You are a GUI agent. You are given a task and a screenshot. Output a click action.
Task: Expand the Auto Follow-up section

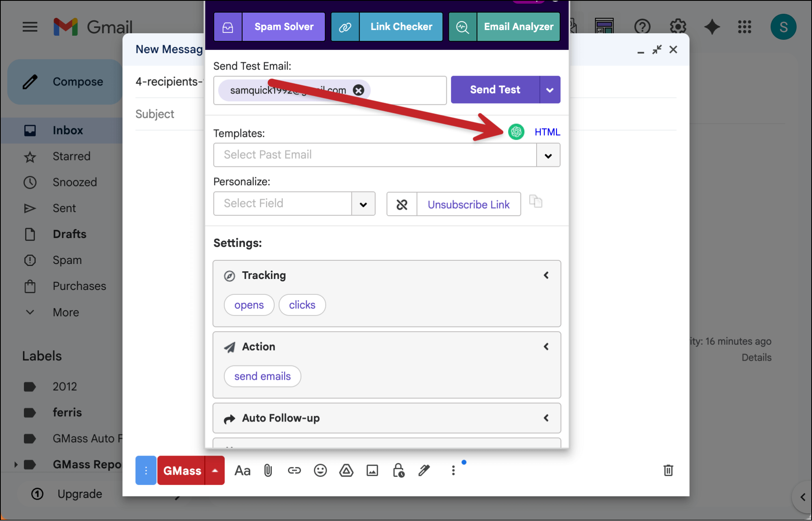(x=387, y=418)
